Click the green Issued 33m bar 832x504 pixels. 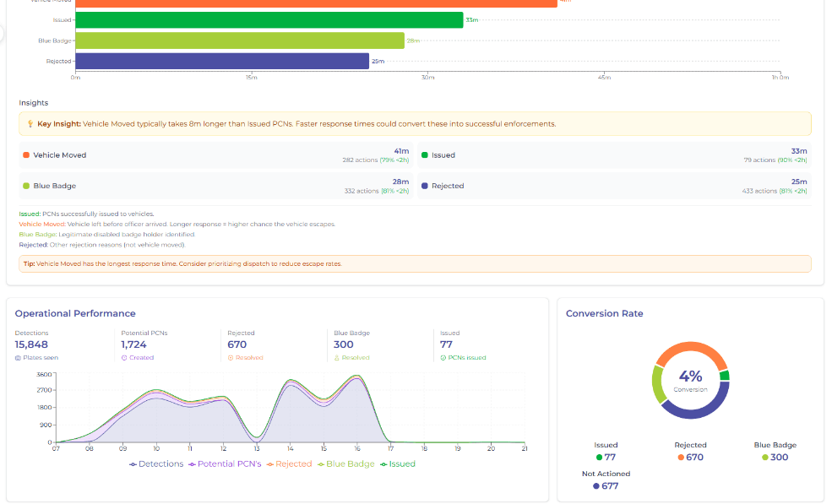pyautogui.click(x=269, y=20)
